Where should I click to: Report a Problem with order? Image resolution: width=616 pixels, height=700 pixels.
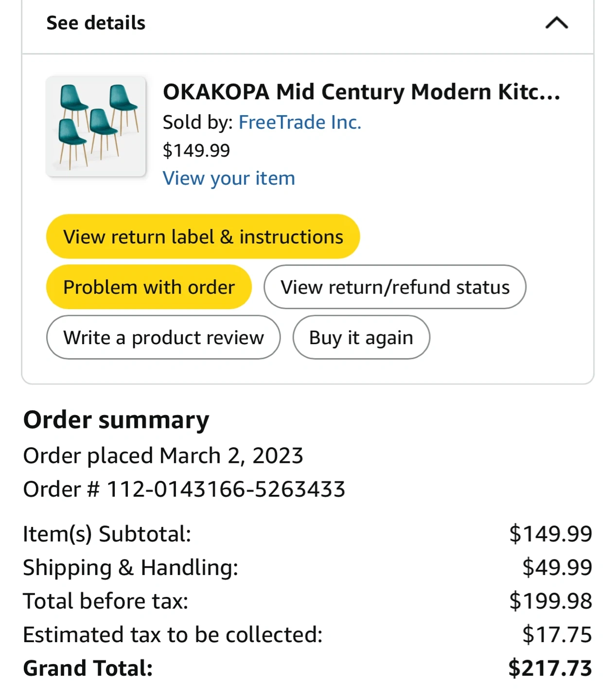[149, 287]
